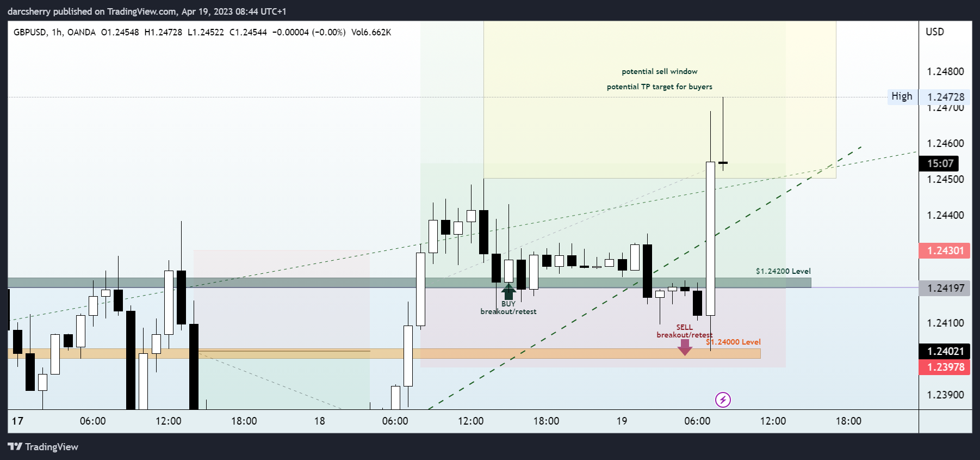The image size is (980, 460).
Task: Click the Vol 6.662K legend value
Action: [x=371, y=32]
